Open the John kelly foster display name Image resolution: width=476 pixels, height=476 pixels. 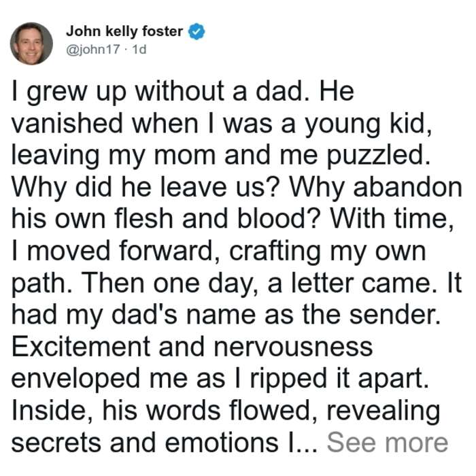(124, 31)
